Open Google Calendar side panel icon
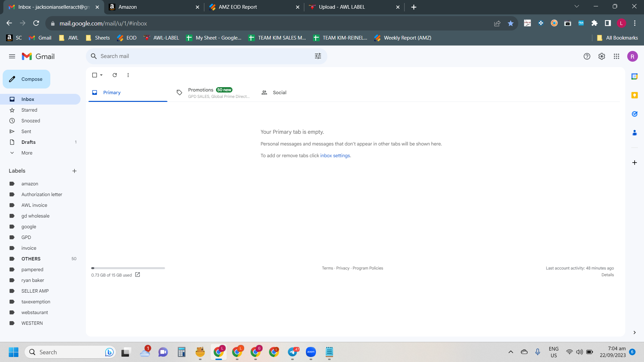 pyautogui.click(x=635, y=76)
